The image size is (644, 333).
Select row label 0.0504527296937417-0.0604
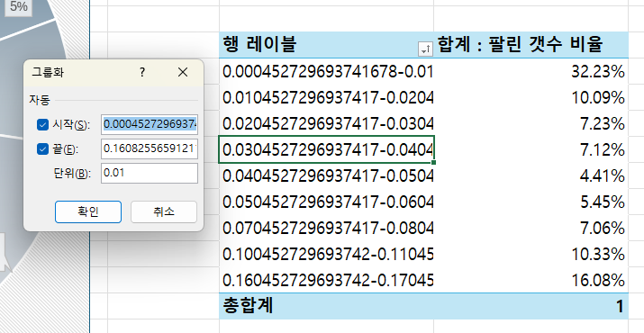click(327, 202)
